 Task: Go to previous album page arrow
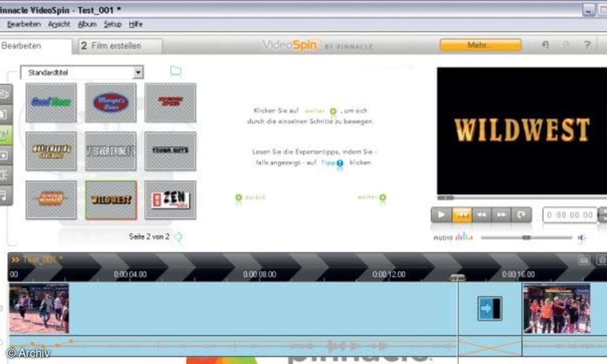[x=178, y=237]
